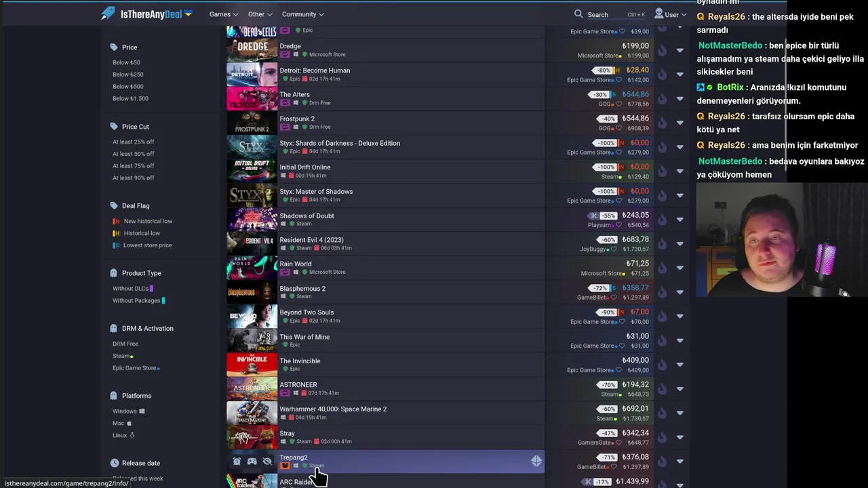This screenshot has width=868, height=488.
Task: Toggle the Windows platform filter
Action: tap(128, 411)
